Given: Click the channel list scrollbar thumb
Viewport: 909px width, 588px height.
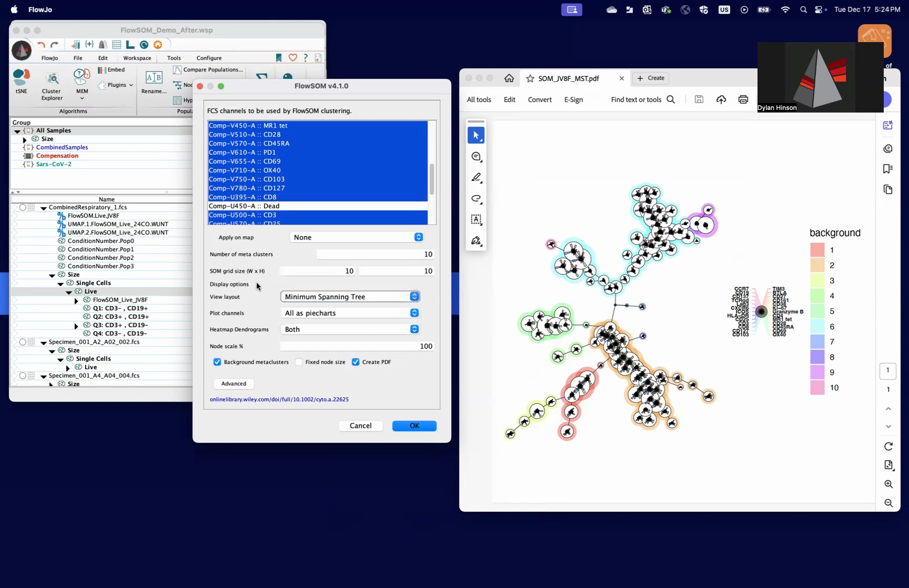Looking at the screenshot, I should pyautogui.click(x=432, y=179).
